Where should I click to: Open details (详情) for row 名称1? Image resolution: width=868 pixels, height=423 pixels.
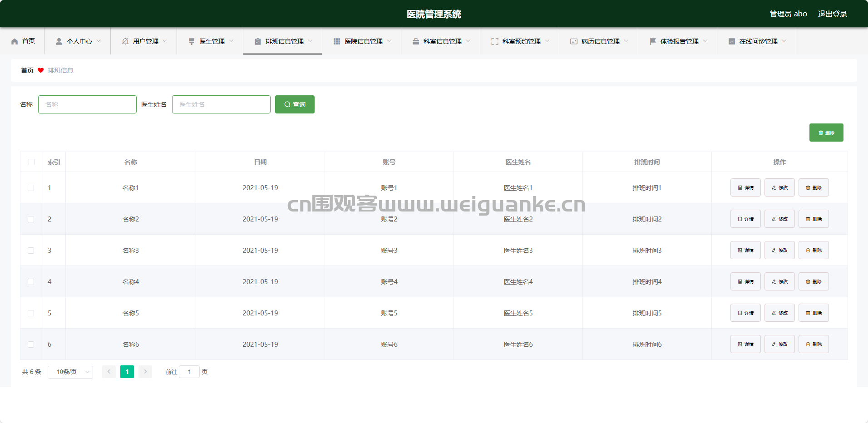pos(745,187)
